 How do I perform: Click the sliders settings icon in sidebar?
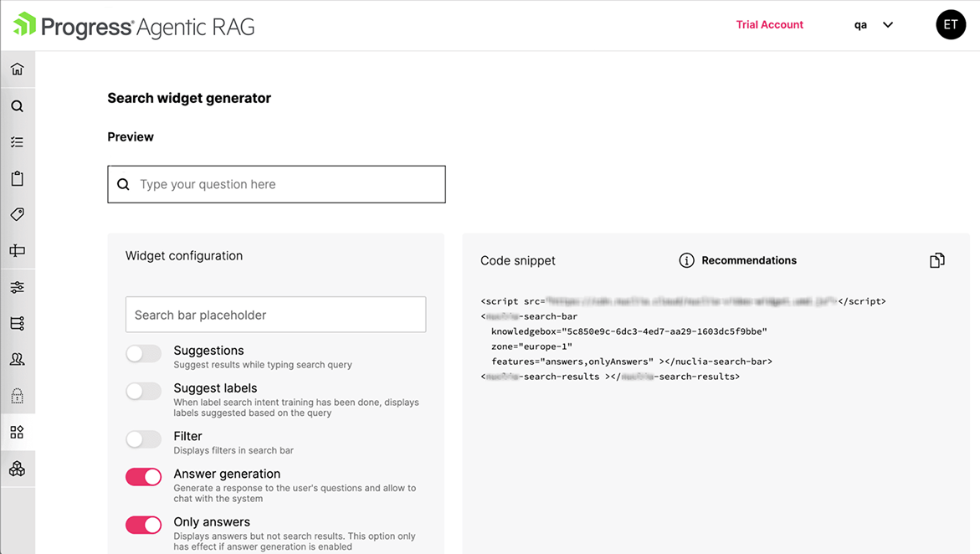click(x=18, y=286)
